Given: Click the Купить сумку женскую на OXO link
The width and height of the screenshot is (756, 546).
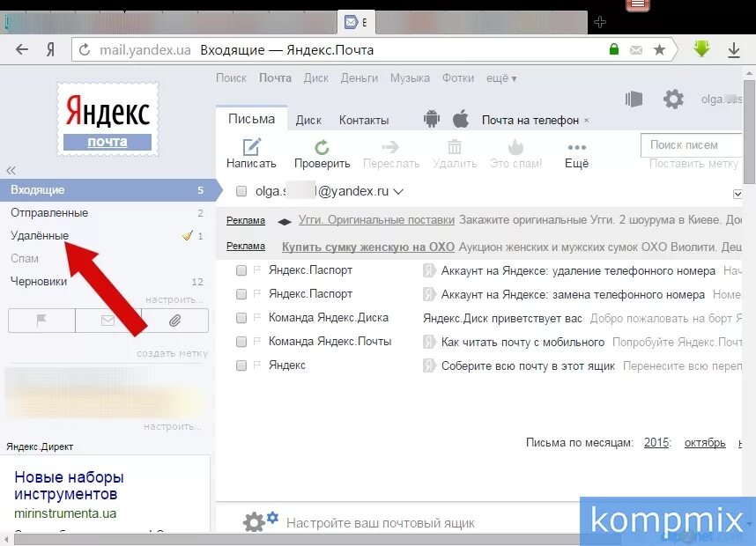Looking at the screenshot, I should click(x=368, y=247).
